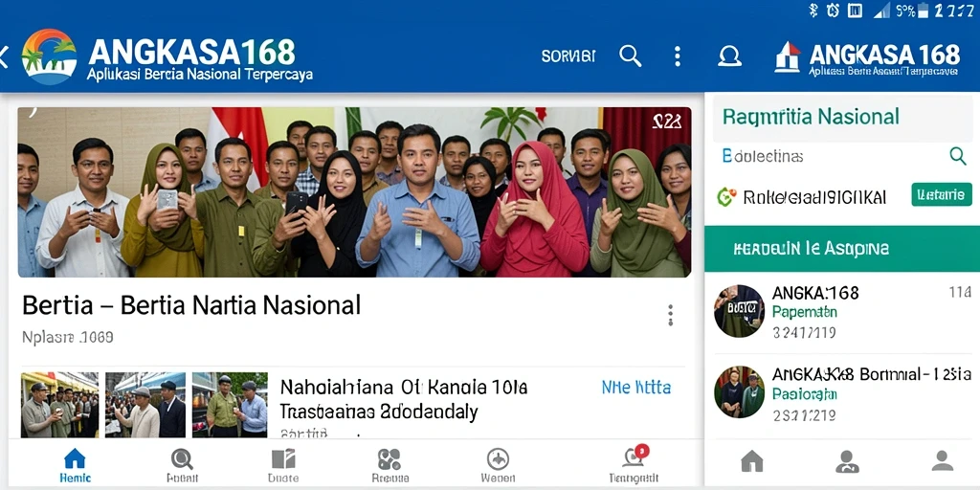Click the blue NHe hitita link

click(x=636, y=388)
